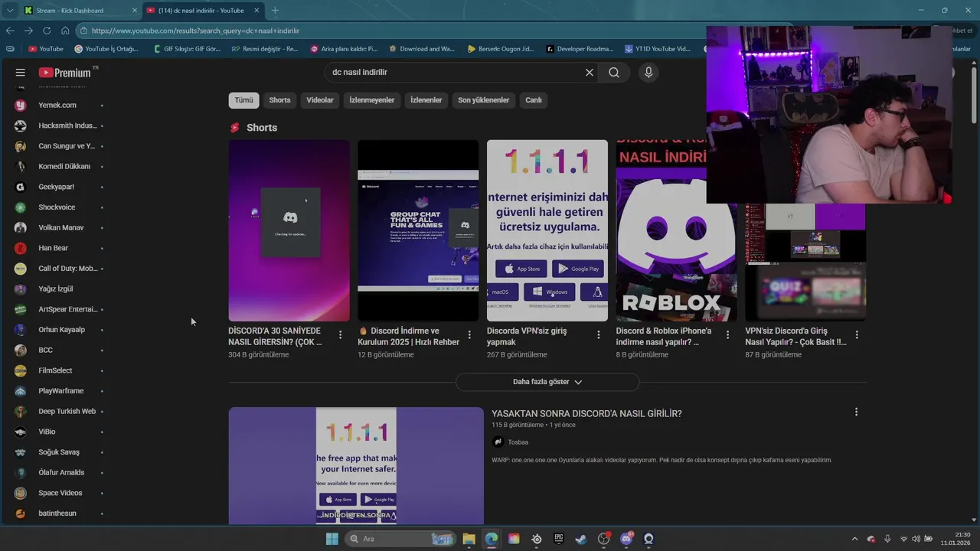Click the browser back arrow
The height and width of the screenshot is (551, 980).
click(10, 31)
